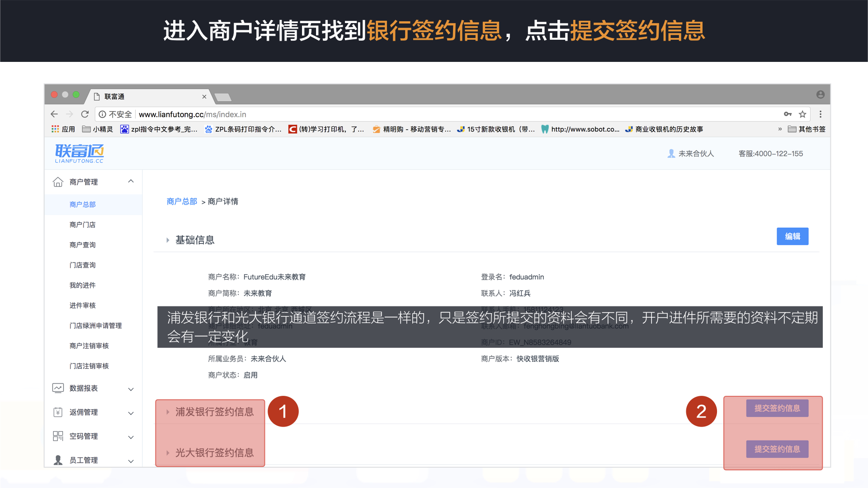Reload the page with refresh icon
Image resolution: width=868 pixels, height=488 pixels.
coord(85,114)
